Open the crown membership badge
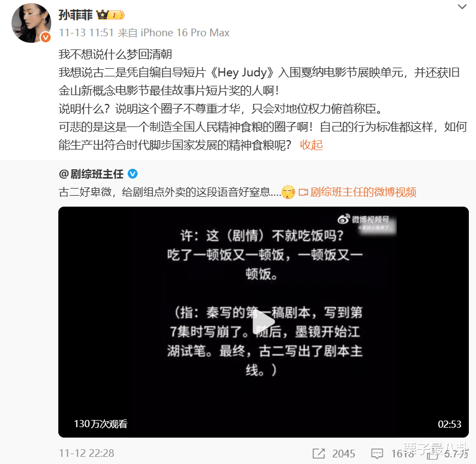Image resolution: width=476 pixels, height=464 pixels. 110,14
